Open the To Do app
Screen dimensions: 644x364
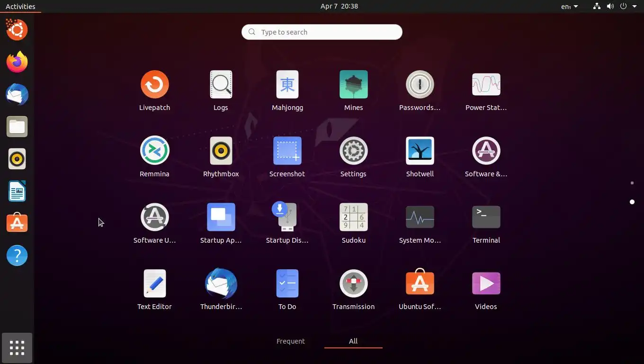tap(287, 290)
